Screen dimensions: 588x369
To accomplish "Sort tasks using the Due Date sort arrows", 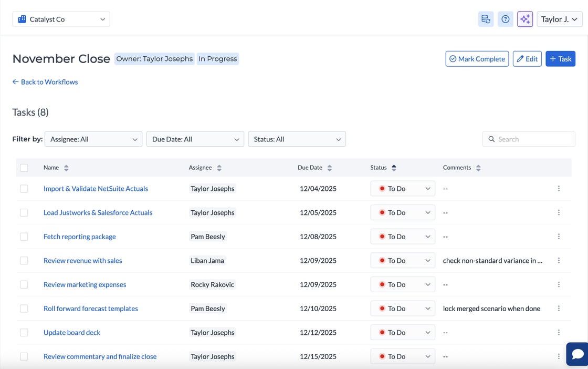I will click(x=330, y=167).
